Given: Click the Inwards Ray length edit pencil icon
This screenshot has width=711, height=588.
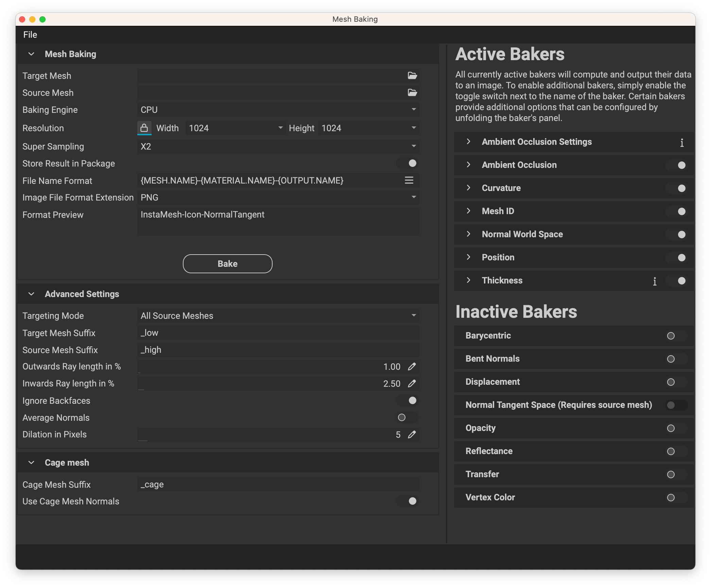Looking at the screenshot, I should 412,384.
